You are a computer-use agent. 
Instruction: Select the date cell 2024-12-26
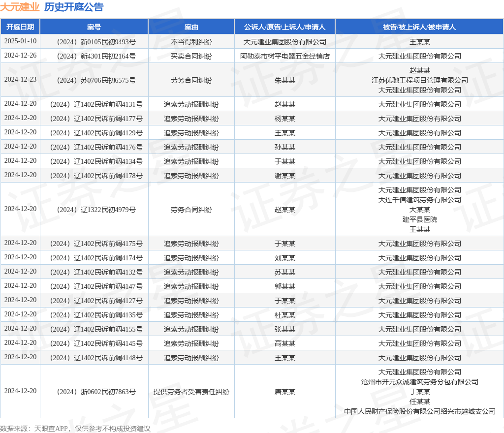point(20,56)
